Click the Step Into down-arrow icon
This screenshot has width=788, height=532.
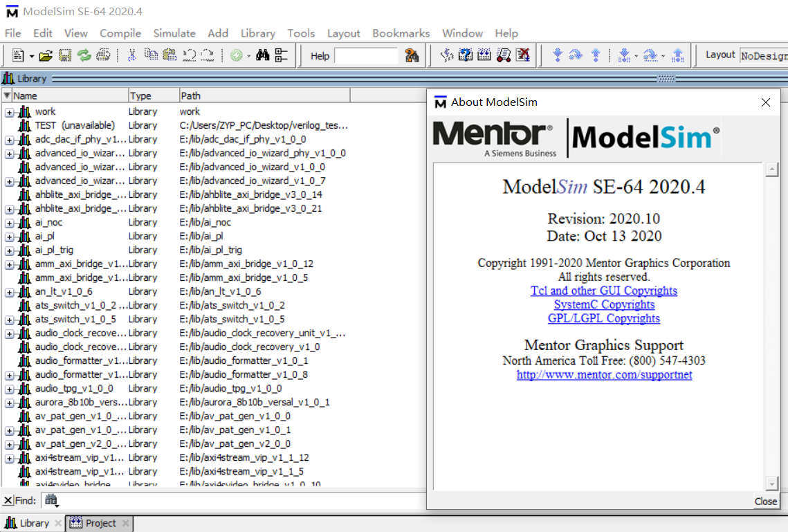[557, 55]
